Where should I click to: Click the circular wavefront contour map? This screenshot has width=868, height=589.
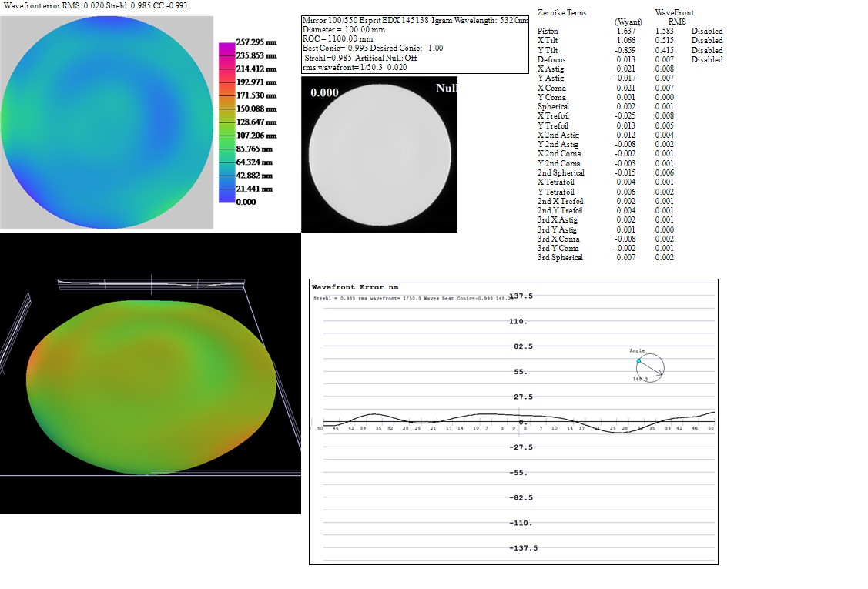106,120
